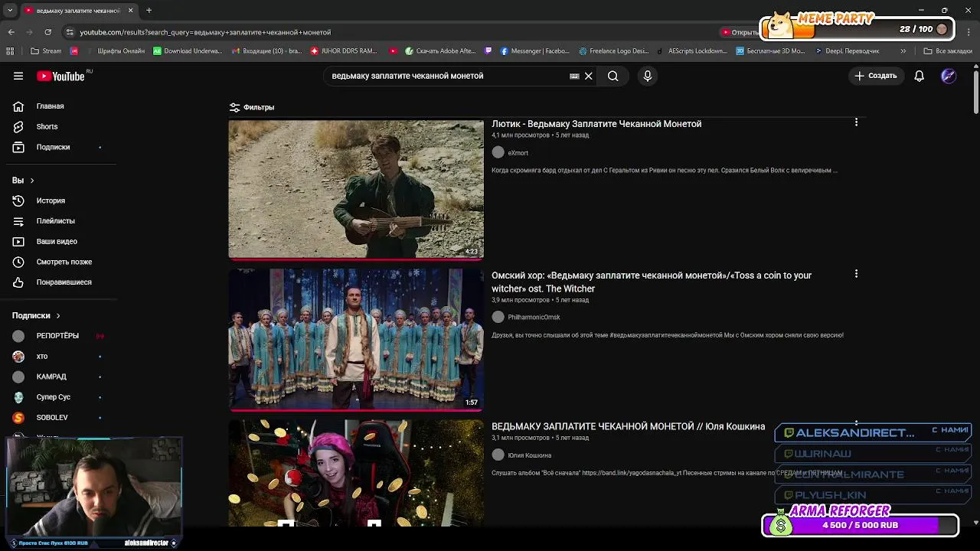980x551 pixels.
Task: Open the apps grid in bookmarks bar
Action: pos(10,51)
